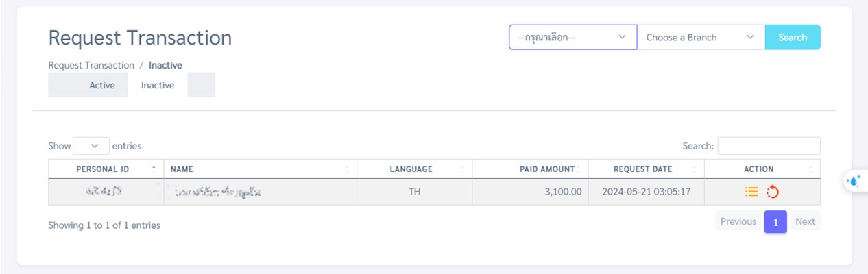Screen dimensions: 868x274
Task: Click the red restore arrow icon
Action: (773, 192)
